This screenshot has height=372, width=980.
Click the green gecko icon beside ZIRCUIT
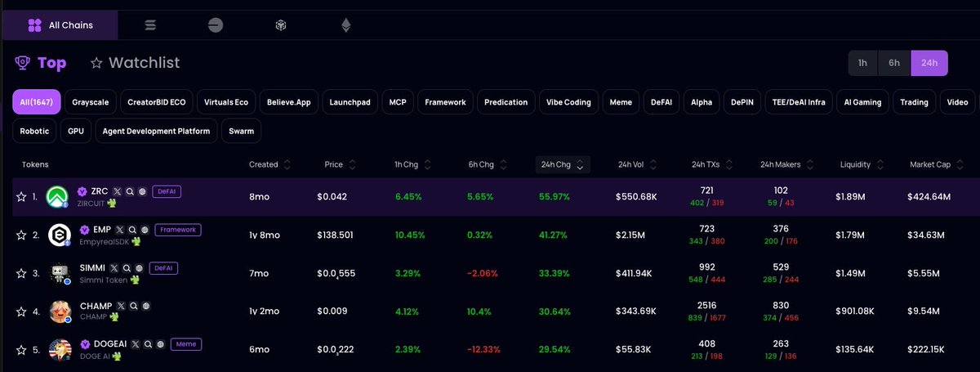112,204
